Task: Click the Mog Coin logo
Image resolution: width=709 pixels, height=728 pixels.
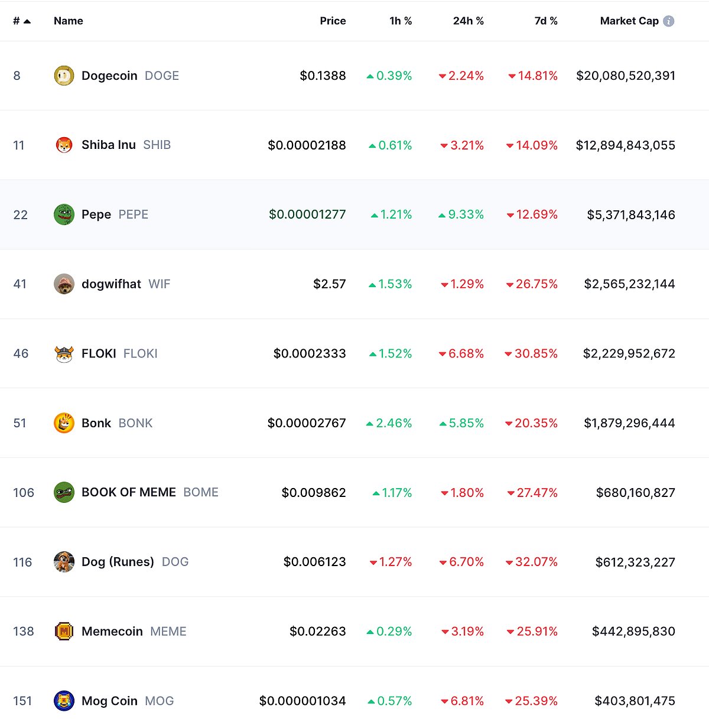Action: 64,701
